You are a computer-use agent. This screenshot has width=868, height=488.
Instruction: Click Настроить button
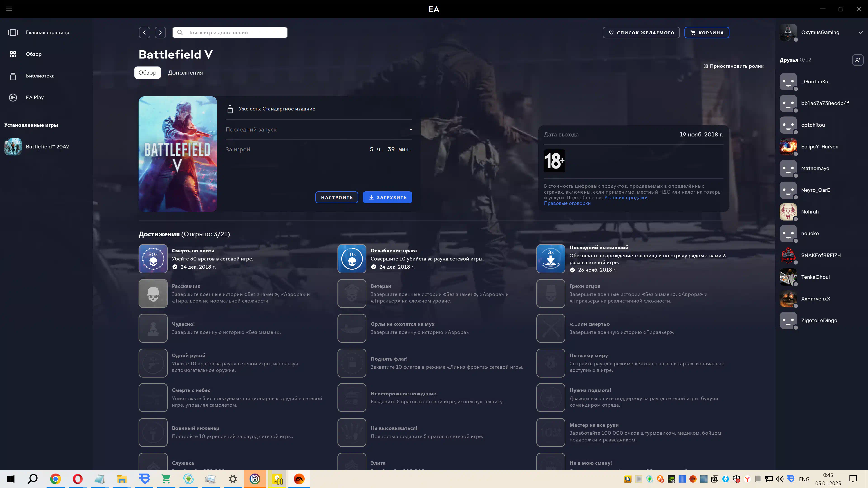337,197
